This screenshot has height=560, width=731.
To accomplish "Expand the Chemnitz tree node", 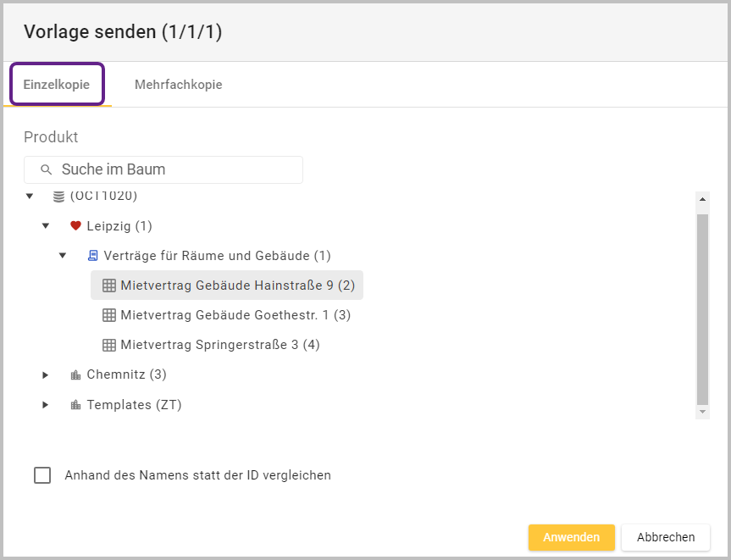I will 46,374.
